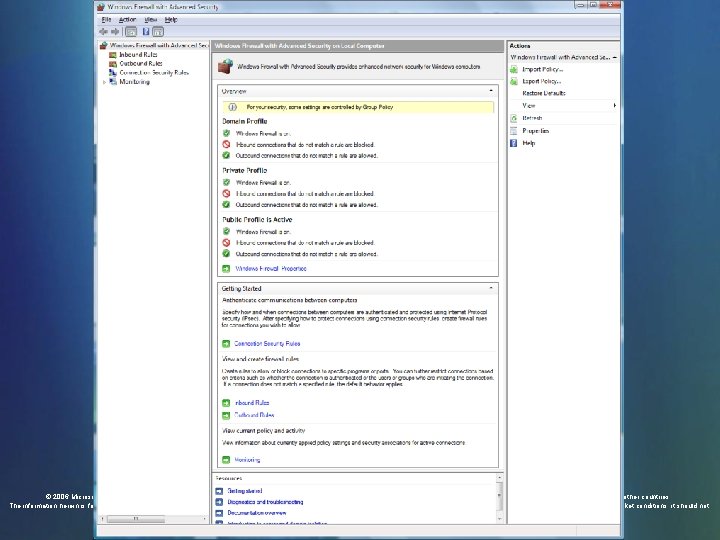Screen dimensions: 720x540
Task: Open the Monitoring link
Action: [247, 460]
